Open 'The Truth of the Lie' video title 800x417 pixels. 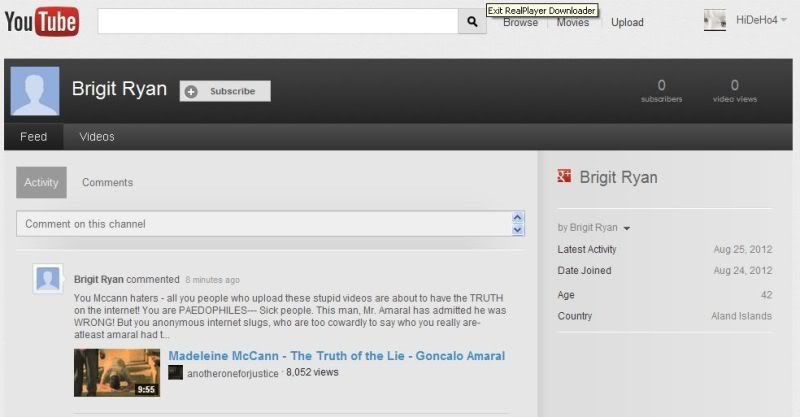pyautogui.click(x=337, y=356)
